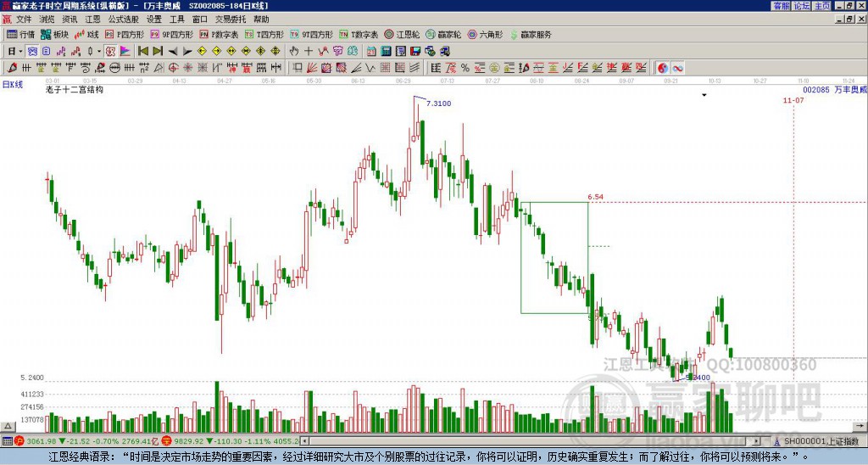Click the 7.3100 high price label

click(x=438, y=104)
